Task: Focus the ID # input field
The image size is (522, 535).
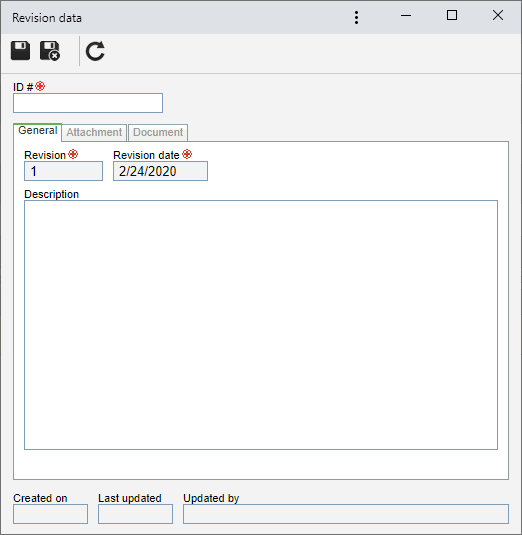Action: (x=88, y=103)
